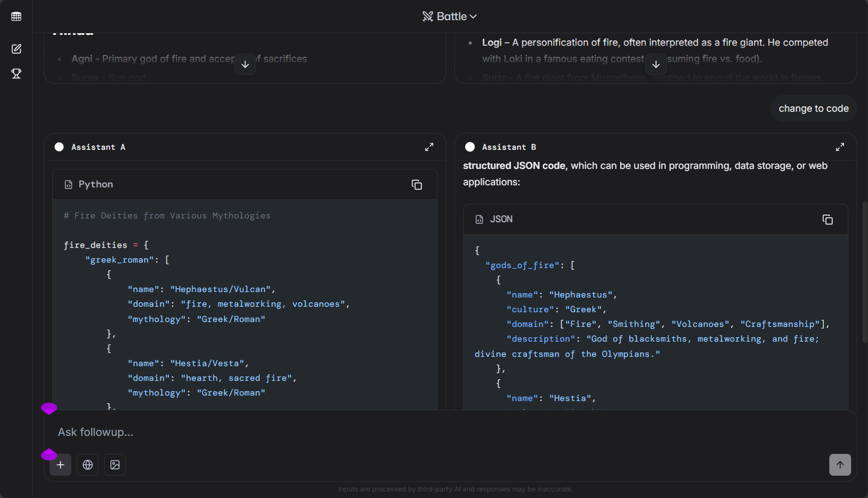Click the Assistant B label
This screenshot has width=868, height=498.
[509, 147]
